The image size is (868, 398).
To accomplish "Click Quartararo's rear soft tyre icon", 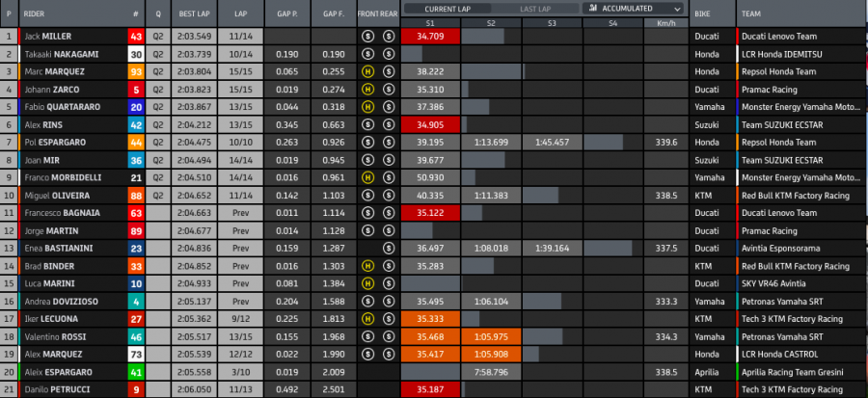I will (x=388, y=107).
